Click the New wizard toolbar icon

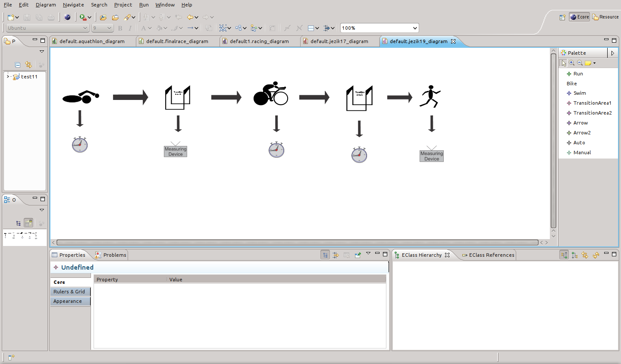coord(10,17)
